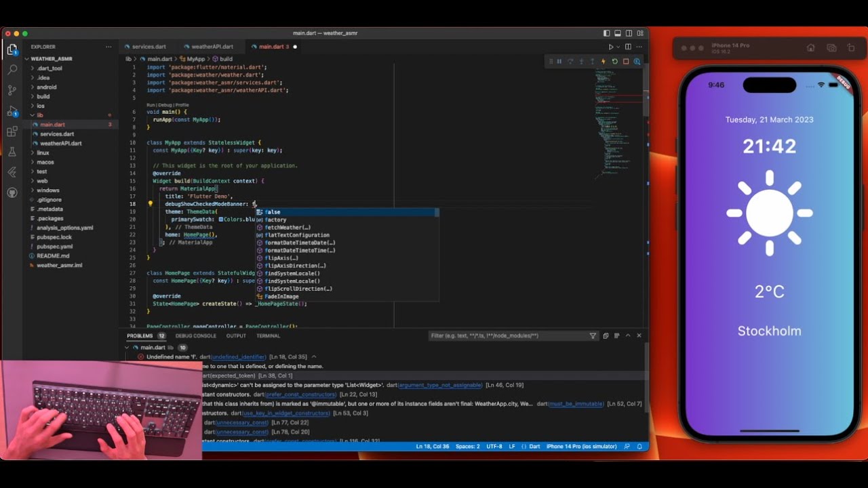Click the undefined_identifier diagnostic link
The height and width of the screenshot is (488, 868).
[238, 357]
